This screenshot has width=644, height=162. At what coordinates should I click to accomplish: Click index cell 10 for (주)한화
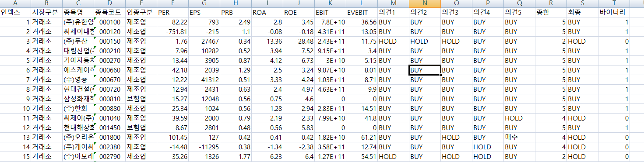(15, 108)
